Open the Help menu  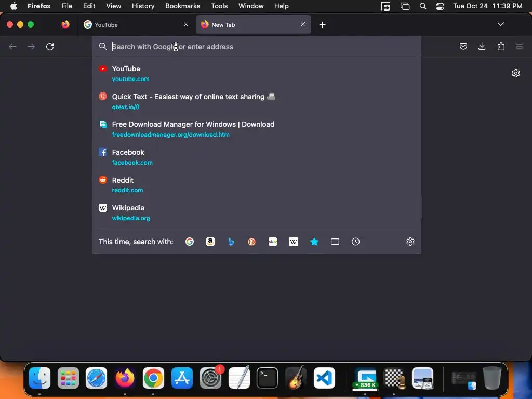[281, 6]
